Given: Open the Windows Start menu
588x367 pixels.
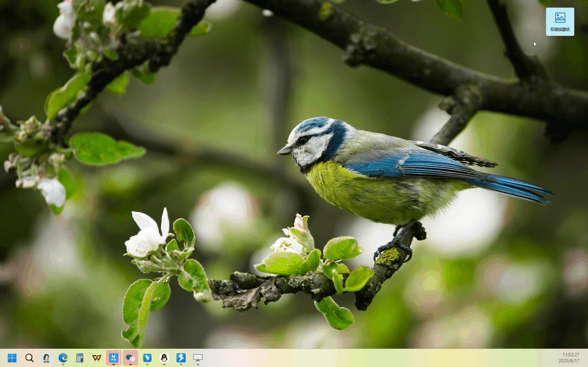Looking at the screenshot, I should tap(12, 358).
